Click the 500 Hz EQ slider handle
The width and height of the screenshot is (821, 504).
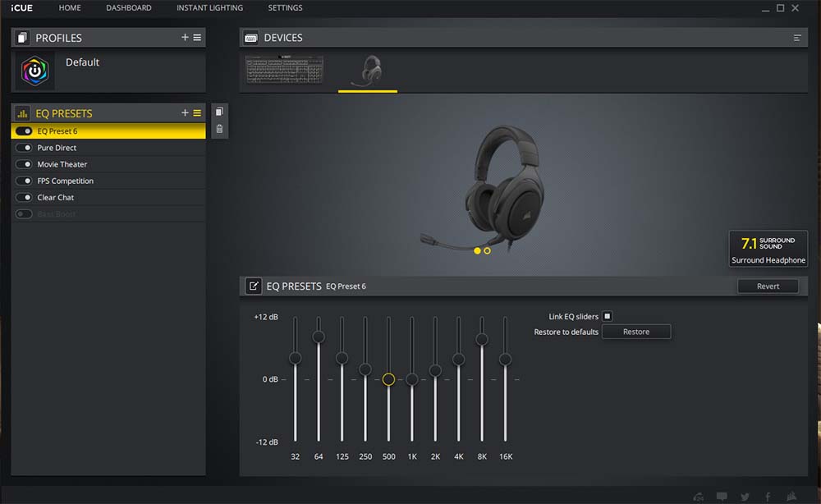point(388,379)
